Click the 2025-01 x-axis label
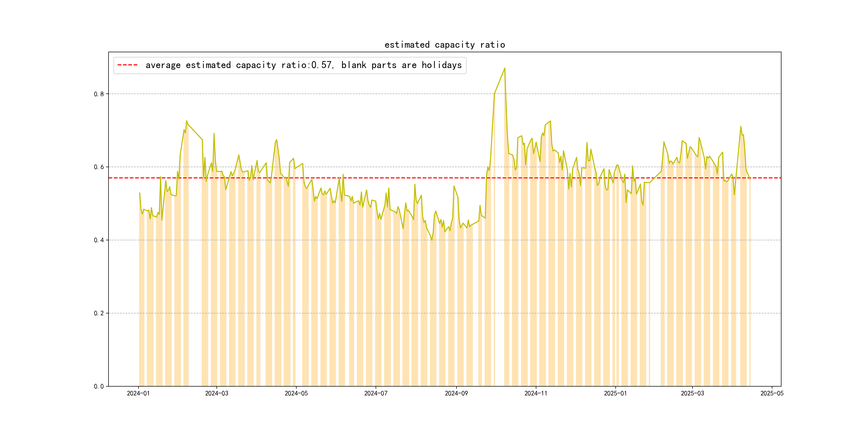Screen dimensions: 868x434 click(x=615, y=393)
